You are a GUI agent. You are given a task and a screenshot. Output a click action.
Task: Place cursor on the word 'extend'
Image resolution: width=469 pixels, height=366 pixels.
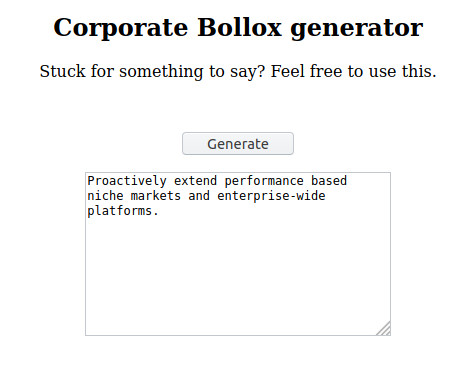tap(195, 181)
